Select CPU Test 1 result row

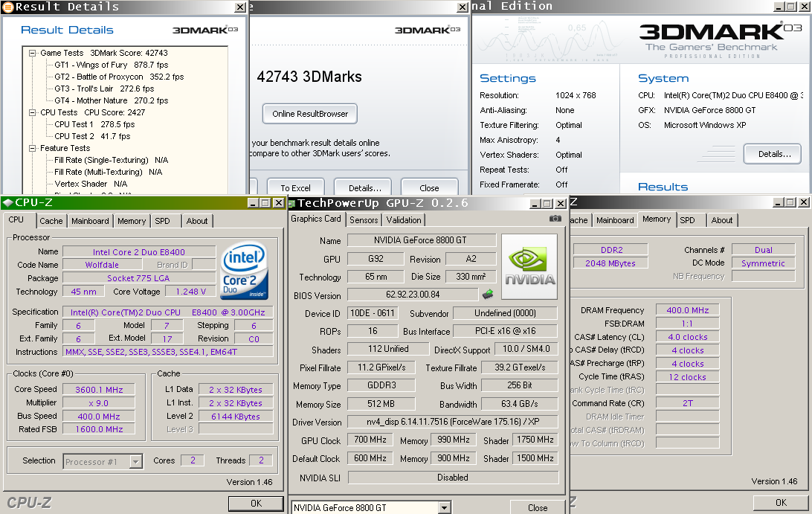[94, 124]
